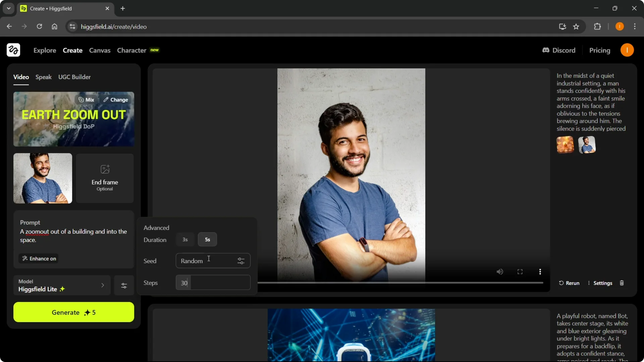
Task: Enter fullscreen on the video preview
Action: coord(520,271)
